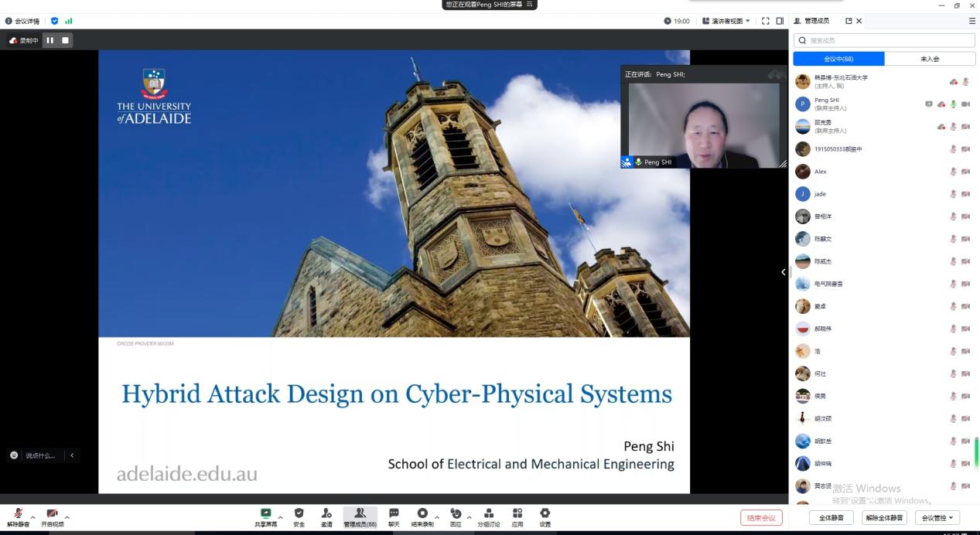Select the 会议中(88) tab
Image resolution: width=980 pixels, height=535 pixels.
coord(838,59)
